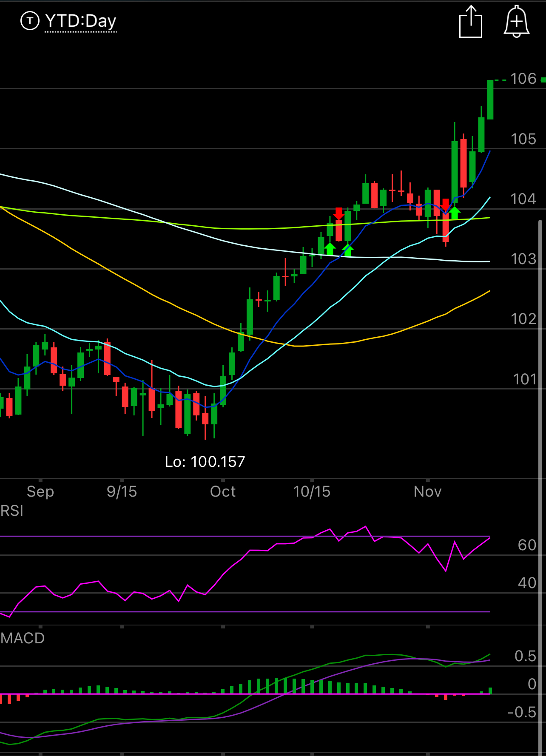
Task: Tap the 9/15 date axis label
Action: click(122, 492)
